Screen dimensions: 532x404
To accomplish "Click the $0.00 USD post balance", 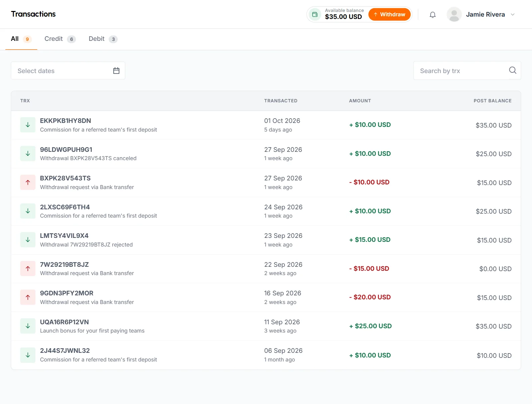I will (x=495, y=269).
